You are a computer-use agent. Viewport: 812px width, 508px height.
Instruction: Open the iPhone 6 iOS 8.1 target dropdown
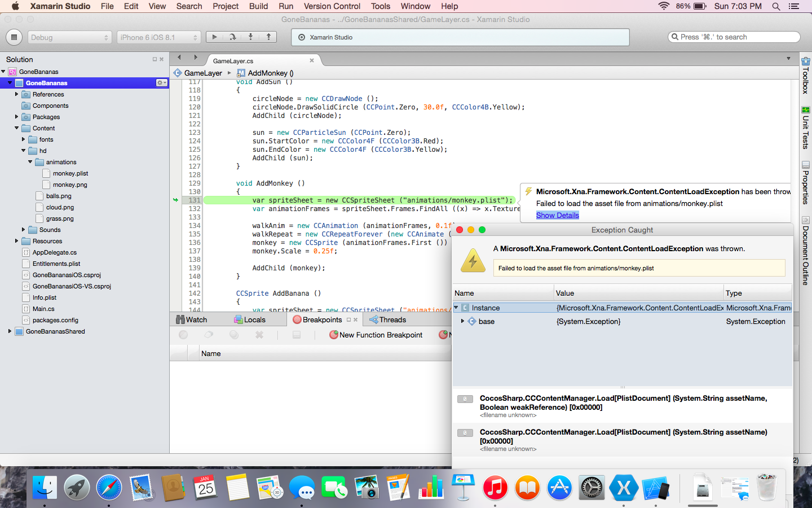tap(159, 37)
